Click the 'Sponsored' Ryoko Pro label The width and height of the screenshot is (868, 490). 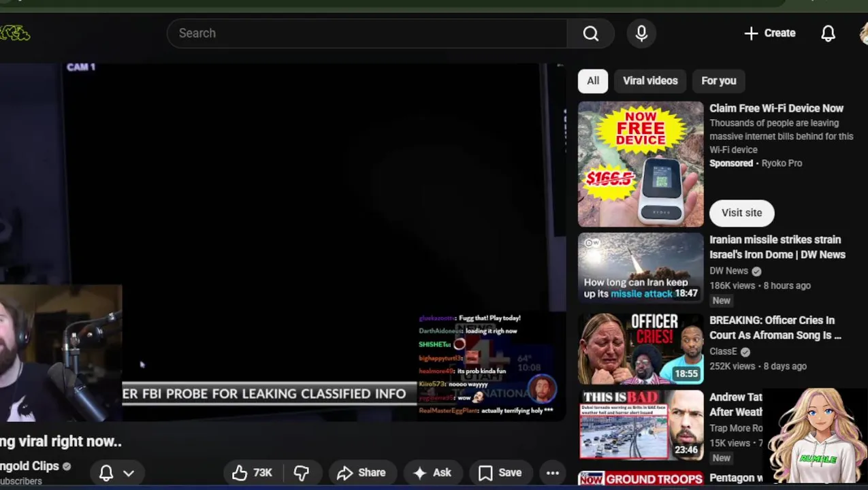coord(756,163)
